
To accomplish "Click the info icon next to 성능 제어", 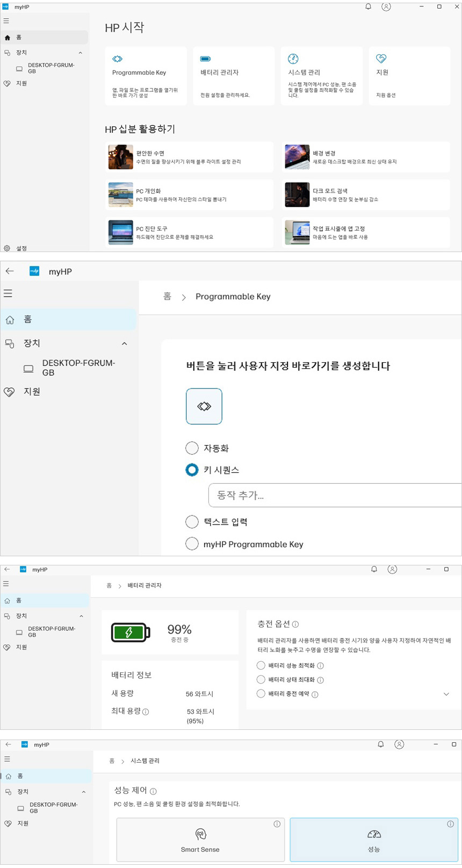I will click(153, 791).
